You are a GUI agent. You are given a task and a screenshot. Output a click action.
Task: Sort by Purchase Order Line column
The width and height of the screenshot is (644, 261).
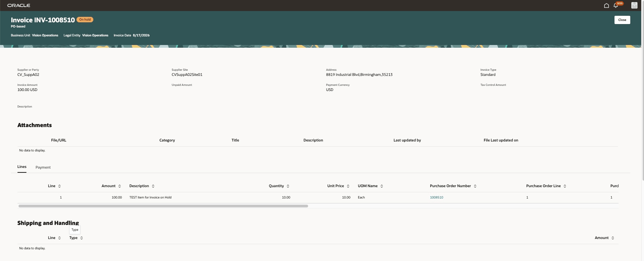coord(565,186)
